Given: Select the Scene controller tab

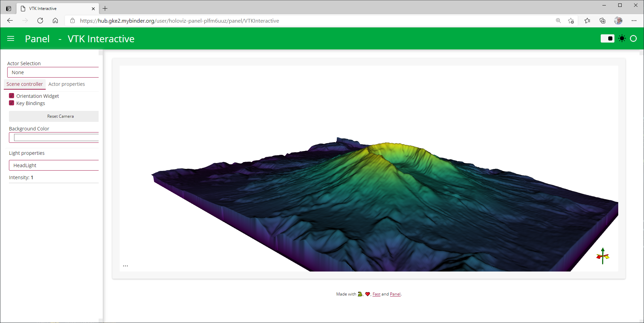Looking at the screenshot, I should (x=25, y=84).
